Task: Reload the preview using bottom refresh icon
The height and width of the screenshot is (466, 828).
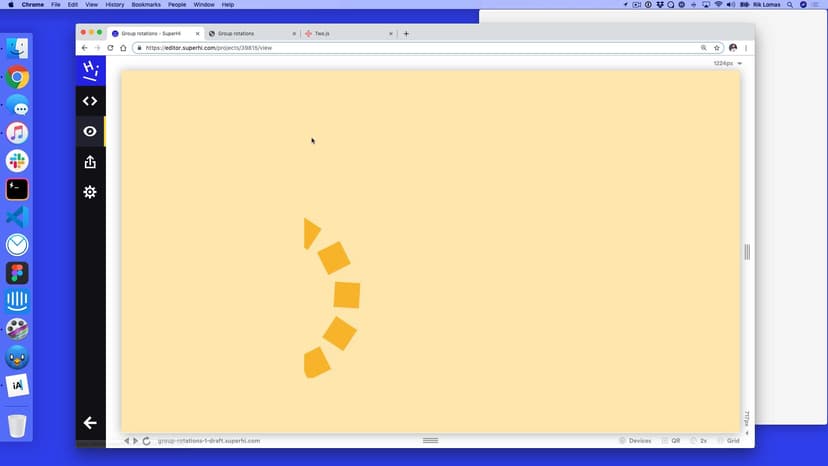Action: 147,441
